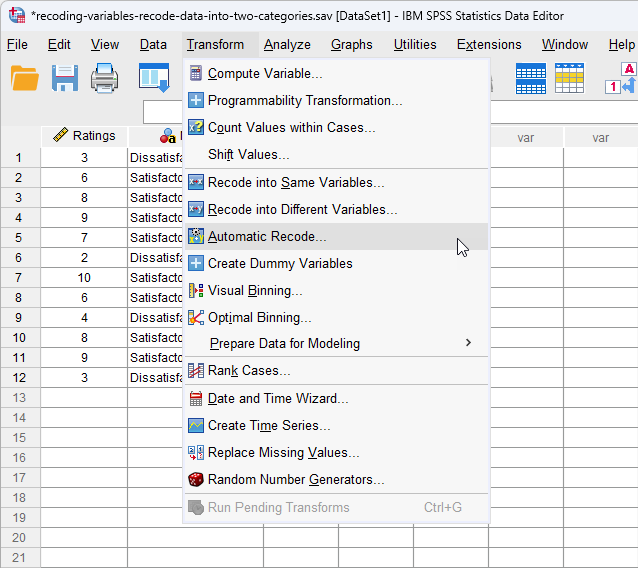
Task: Click the cell editor input field
Action: [163, 112]
